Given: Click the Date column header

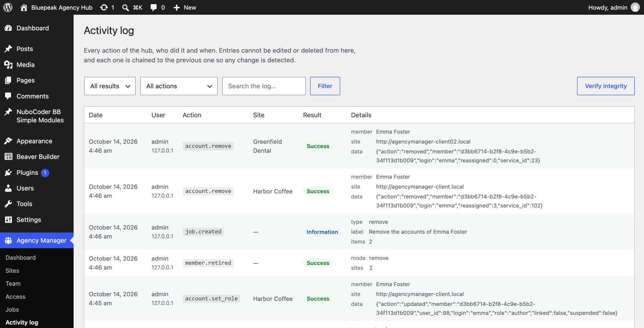Looking at the screenshot, I should coord(96,115).
